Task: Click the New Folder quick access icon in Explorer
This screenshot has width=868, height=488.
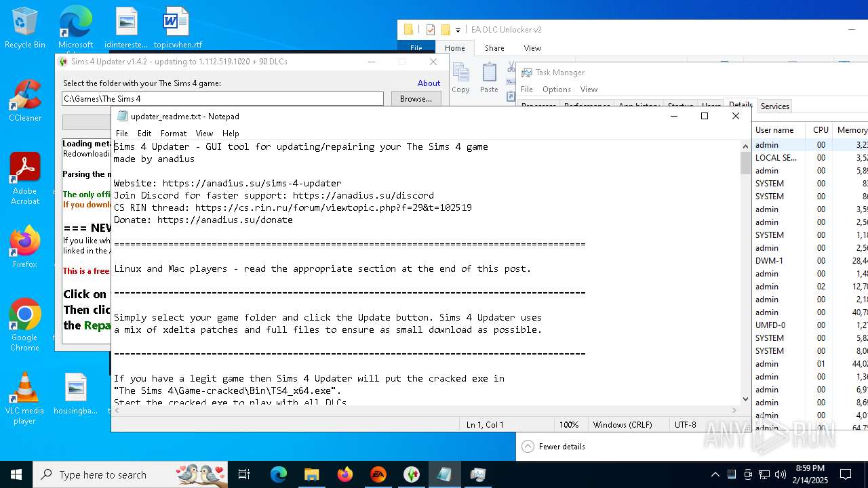Action: [x=445, y=29]
